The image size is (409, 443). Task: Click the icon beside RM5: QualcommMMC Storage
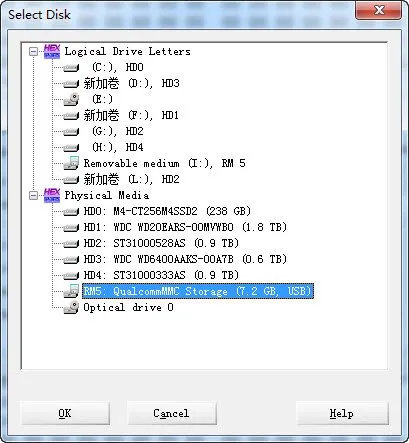pyautogui.click(x=71, y=291)
